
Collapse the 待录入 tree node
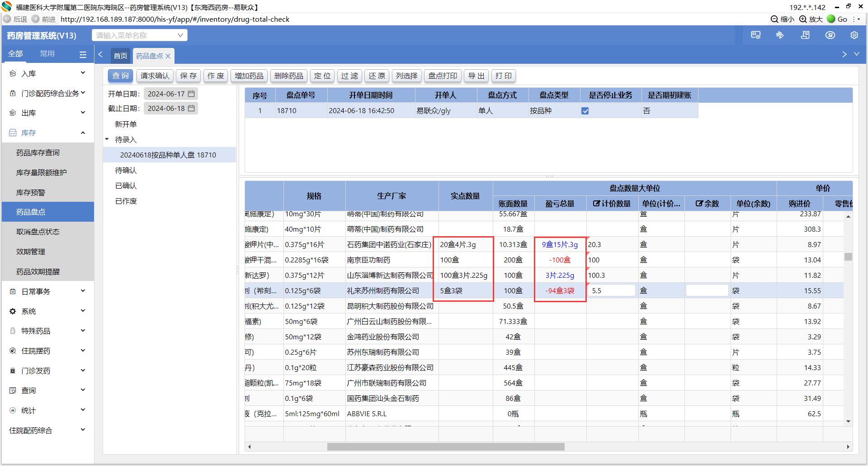(x=107, y=139)
